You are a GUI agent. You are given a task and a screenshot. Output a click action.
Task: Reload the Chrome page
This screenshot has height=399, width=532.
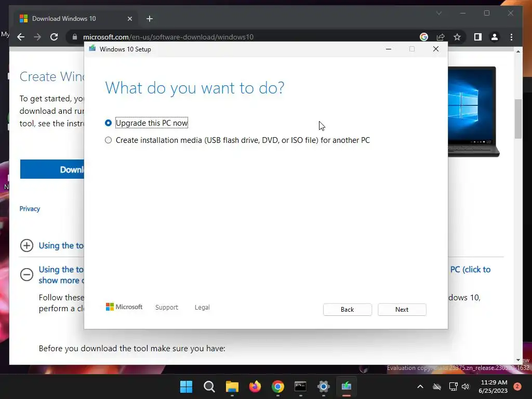tap(54, 37)
